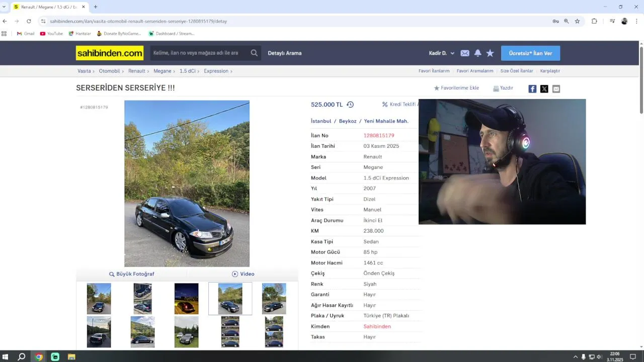Reload the page
Screen dimensions: 644x362
click(29, 21)
